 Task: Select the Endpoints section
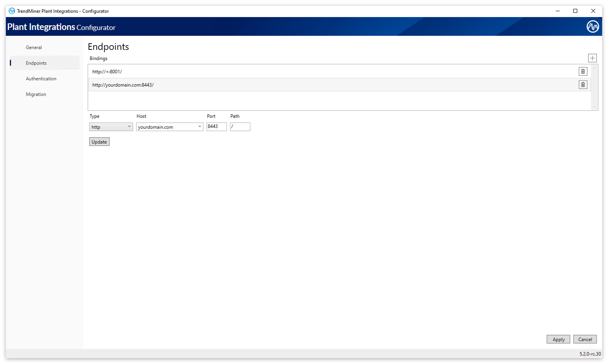(36, 63)
